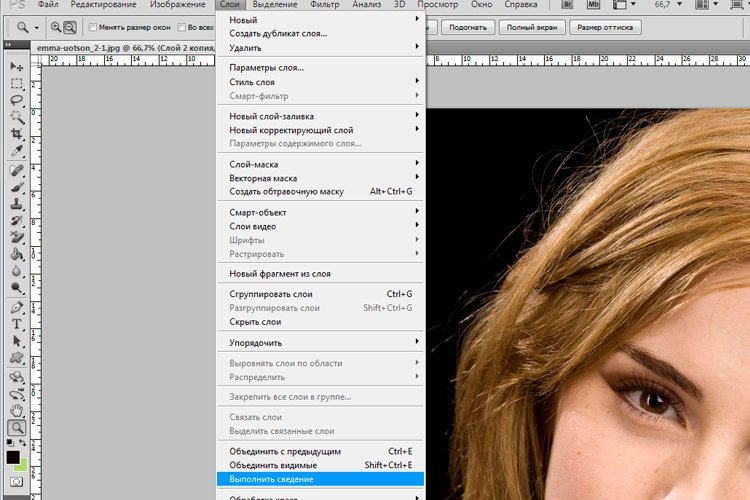Viewport: 750px width, 500px height.
Task: Click the black foreground color swatch
Action: (13, 457)
